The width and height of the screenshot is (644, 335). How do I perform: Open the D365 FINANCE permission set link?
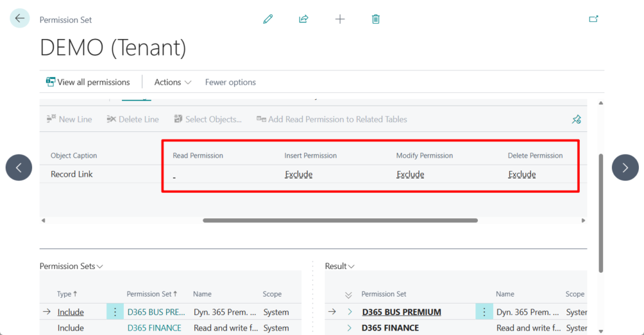tap(154, 327)
